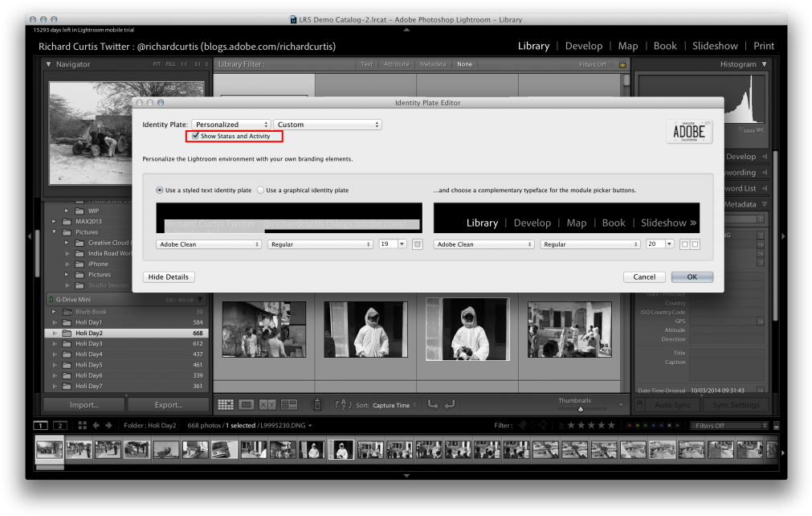
Task: Click filter by flagged status icon
Action: pyautogui.click(x=523, y=425)
